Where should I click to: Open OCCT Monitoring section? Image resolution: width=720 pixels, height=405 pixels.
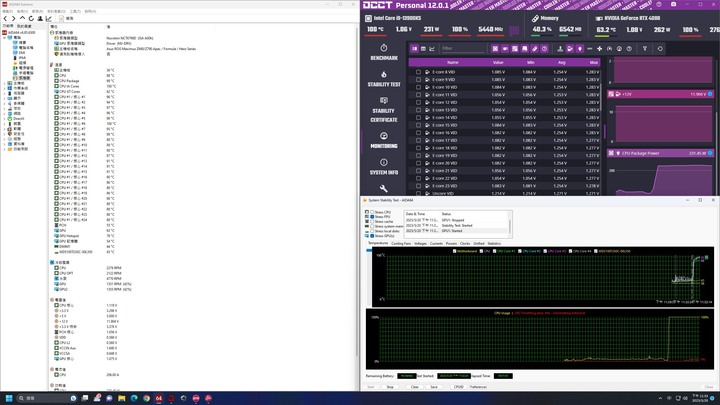point(384,140)
